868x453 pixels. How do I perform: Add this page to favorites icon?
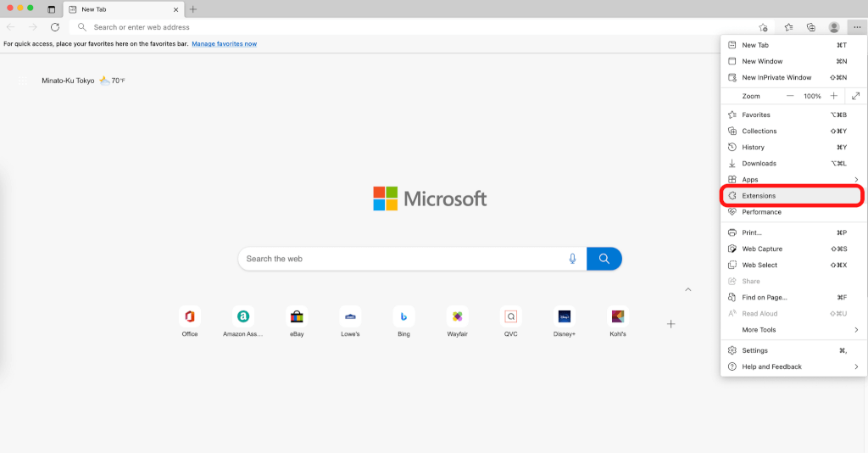coord(763,27)
